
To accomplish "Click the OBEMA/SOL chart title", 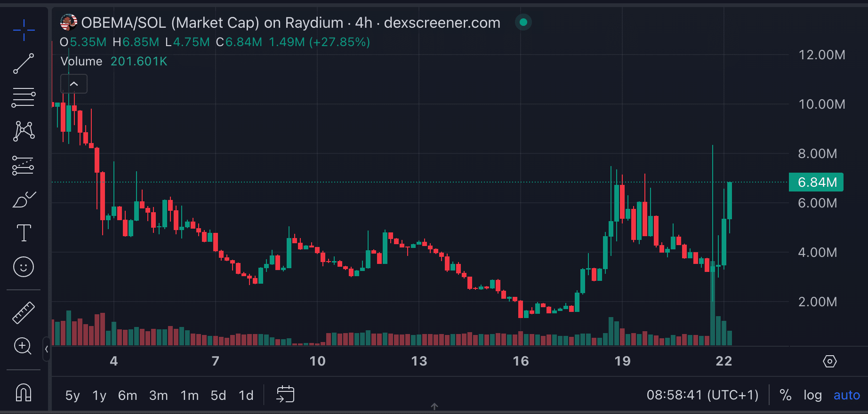I will (290, 23).
